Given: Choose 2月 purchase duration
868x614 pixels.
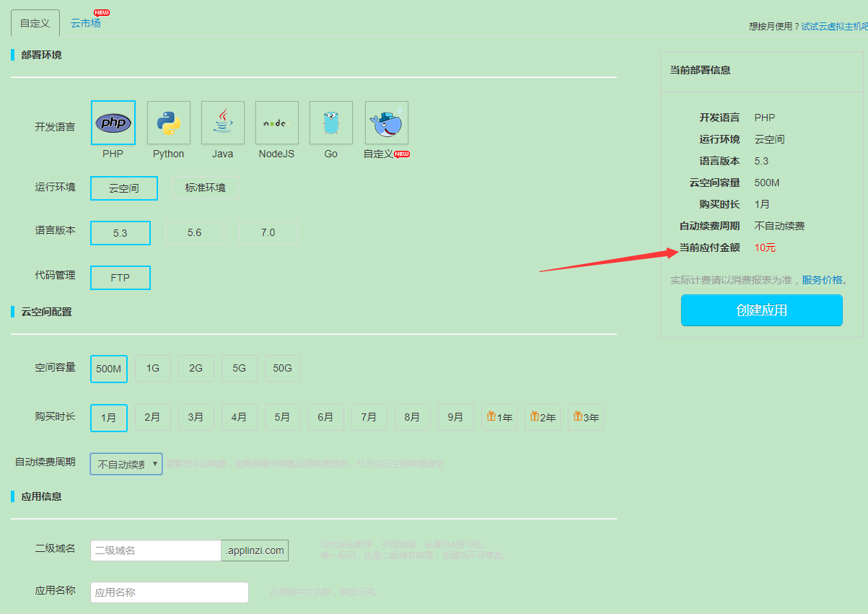Looking at the screenshot, I should [x=153, y=417].
